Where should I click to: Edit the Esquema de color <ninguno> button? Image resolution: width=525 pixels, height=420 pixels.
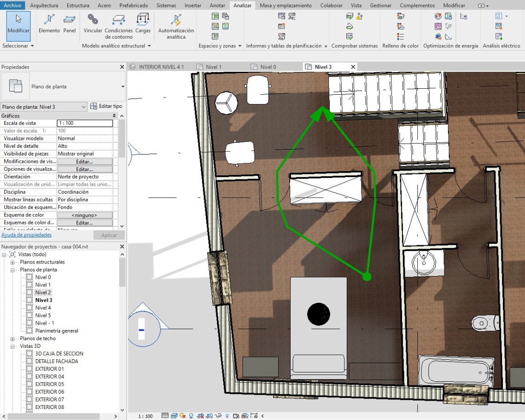(x=85, y=215)
